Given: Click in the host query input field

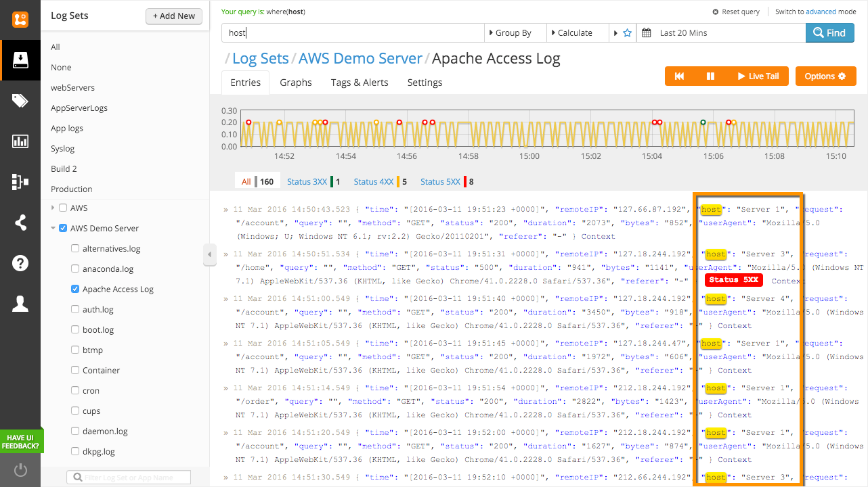Looking at the screenshot, I should 353,32.
